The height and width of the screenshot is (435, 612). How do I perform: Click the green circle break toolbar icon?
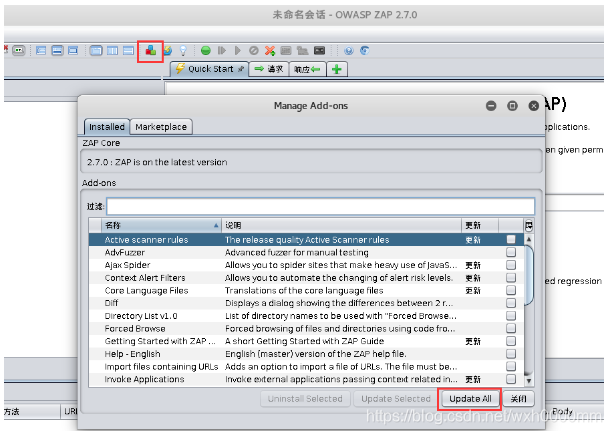pyautogui.click(x=206, y=50)
